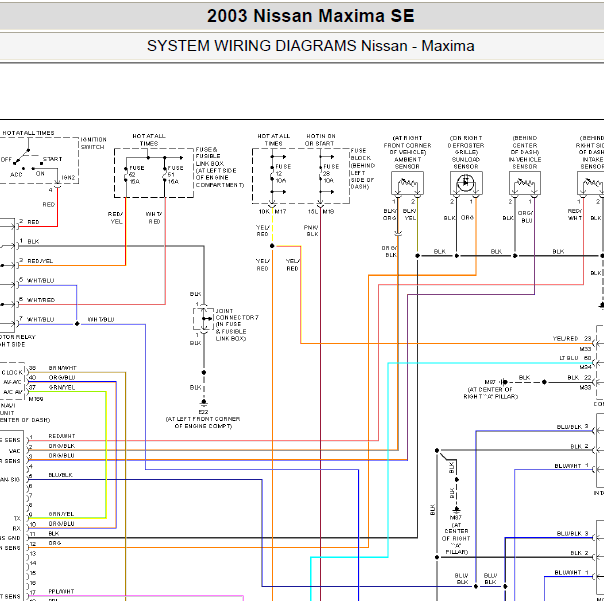Click the 'RED/YEL' label below Fuse 52

point(116,218)
